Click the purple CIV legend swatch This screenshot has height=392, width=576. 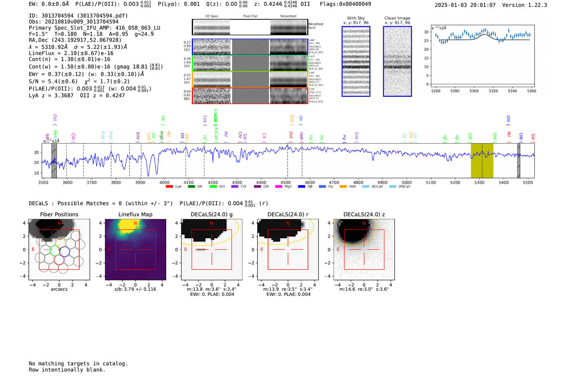coord(235,187)
